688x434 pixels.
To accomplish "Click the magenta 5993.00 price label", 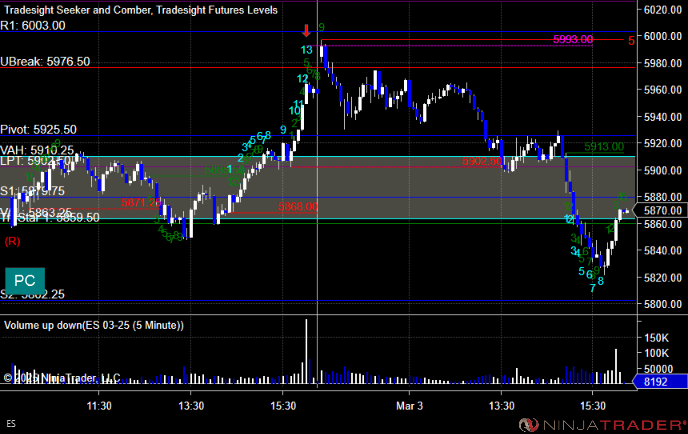I will point(573,39).
